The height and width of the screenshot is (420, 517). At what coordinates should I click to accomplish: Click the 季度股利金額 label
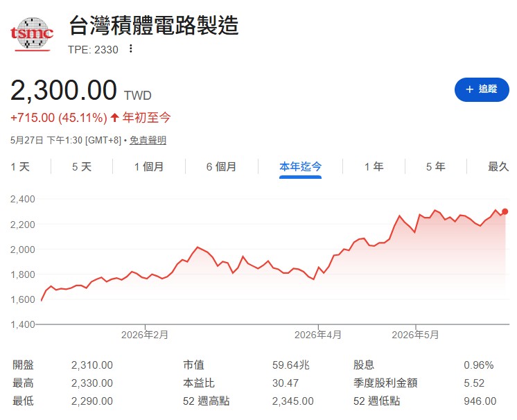(x=385, y=383)
